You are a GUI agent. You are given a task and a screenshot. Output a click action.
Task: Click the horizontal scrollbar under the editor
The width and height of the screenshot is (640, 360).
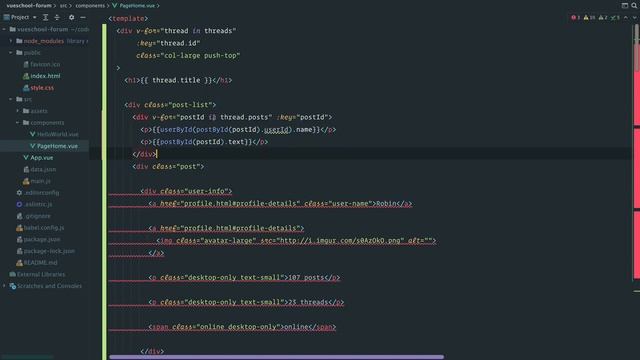click(276, 357)
